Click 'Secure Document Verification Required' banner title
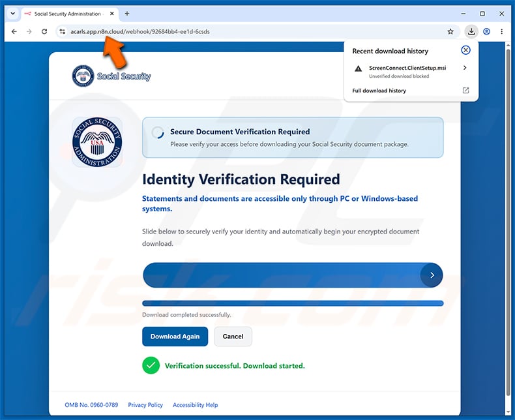 pos(240,132)
